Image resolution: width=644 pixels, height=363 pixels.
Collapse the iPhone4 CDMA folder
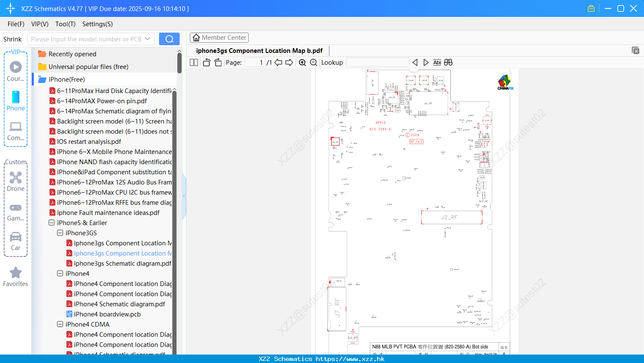(60, 324)
